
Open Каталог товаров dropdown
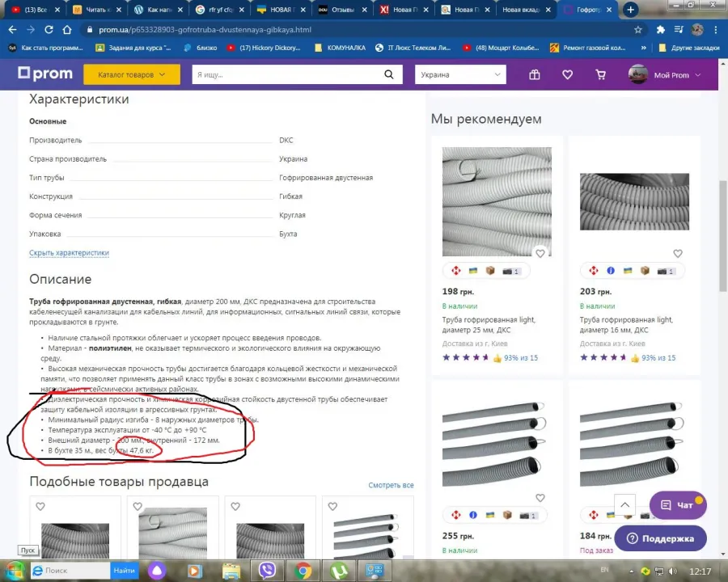pyautogui.click(x=132, y=74)
